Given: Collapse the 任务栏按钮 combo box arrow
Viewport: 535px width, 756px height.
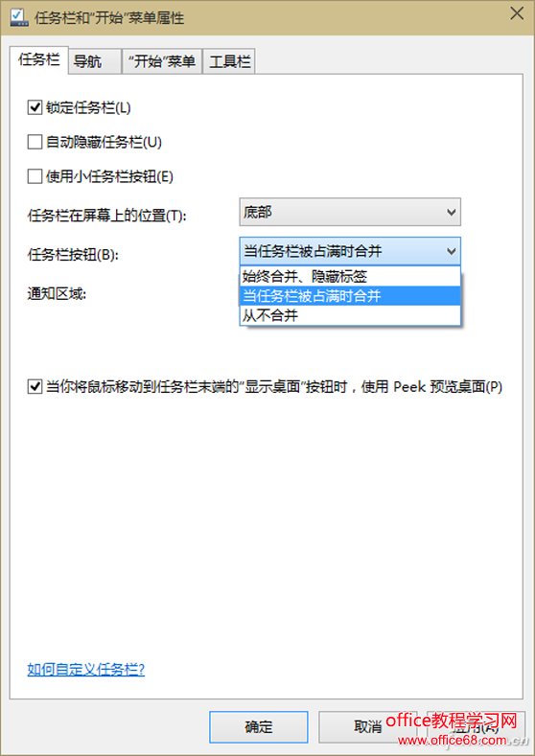Looking at the screenshot, I should click(451, 251).
